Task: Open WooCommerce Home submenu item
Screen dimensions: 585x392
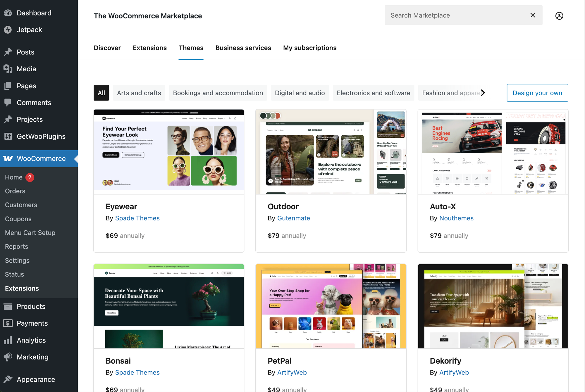Action: point(14,177)
